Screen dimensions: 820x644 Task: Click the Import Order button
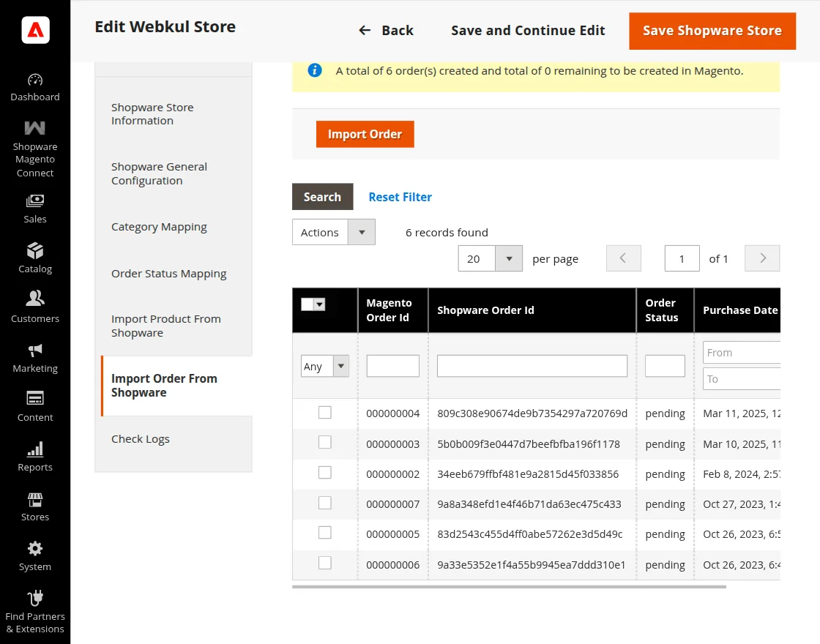tap(365, 134)
